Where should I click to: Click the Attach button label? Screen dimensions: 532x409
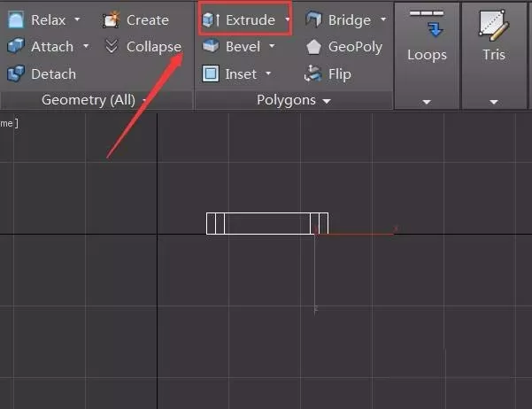(52, 47)
